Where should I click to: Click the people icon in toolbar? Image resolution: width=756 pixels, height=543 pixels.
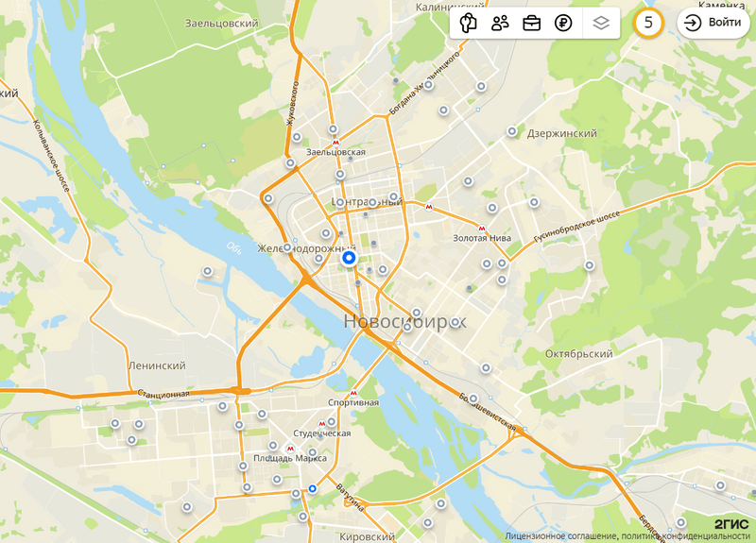point(500,23)
